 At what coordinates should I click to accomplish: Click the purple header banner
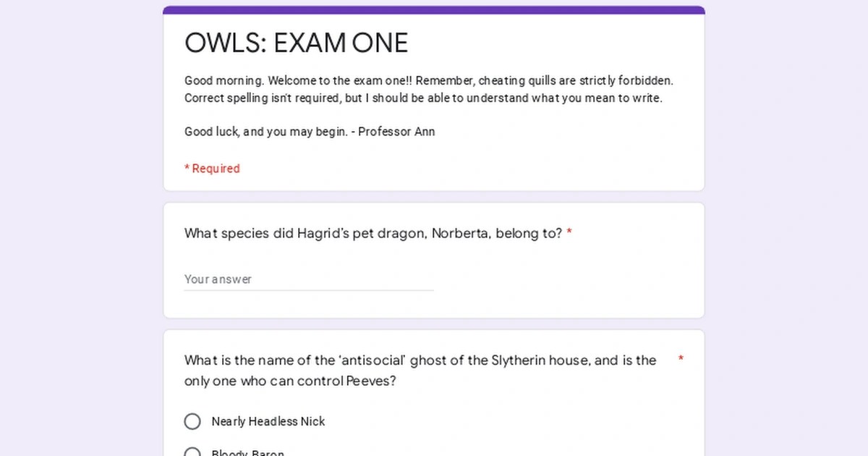434,9
